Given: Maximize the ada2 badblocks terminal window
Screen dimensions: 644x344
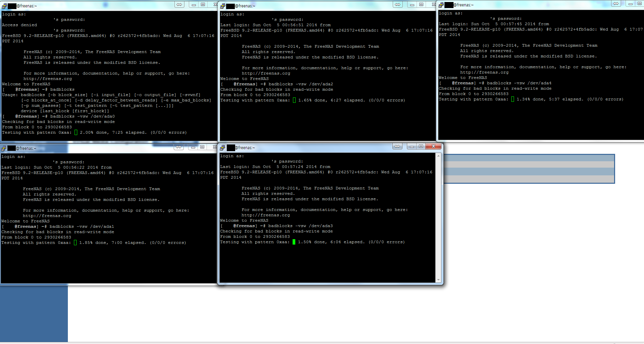Looking at the screenshot, I should tap(421, 5).
